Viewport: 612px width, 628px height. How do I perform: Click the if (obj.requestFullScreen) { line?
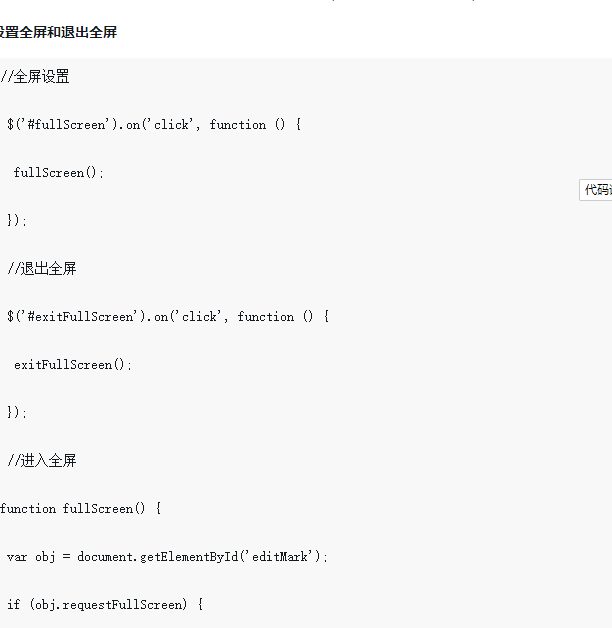coord(105,604)
